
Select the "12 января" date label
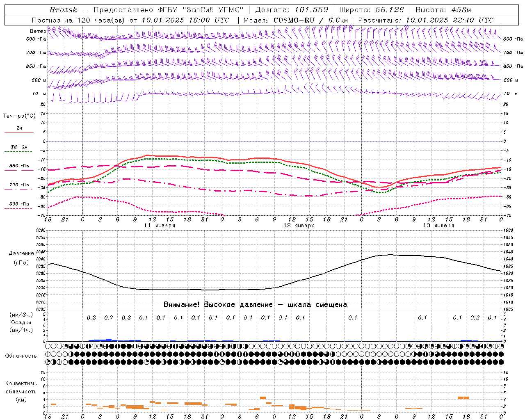click(x=299, y=226)
